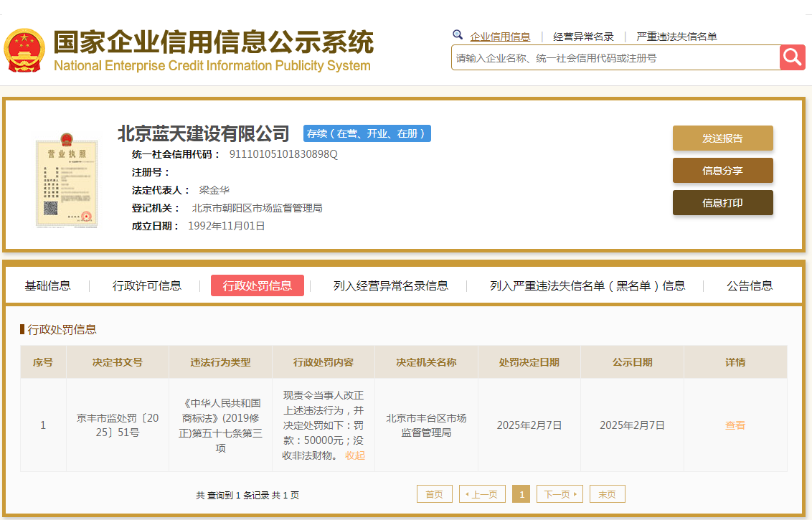The height and width of the screenshot is (520, 812).
Task: Click the company search input field
Action: (610, 57)
